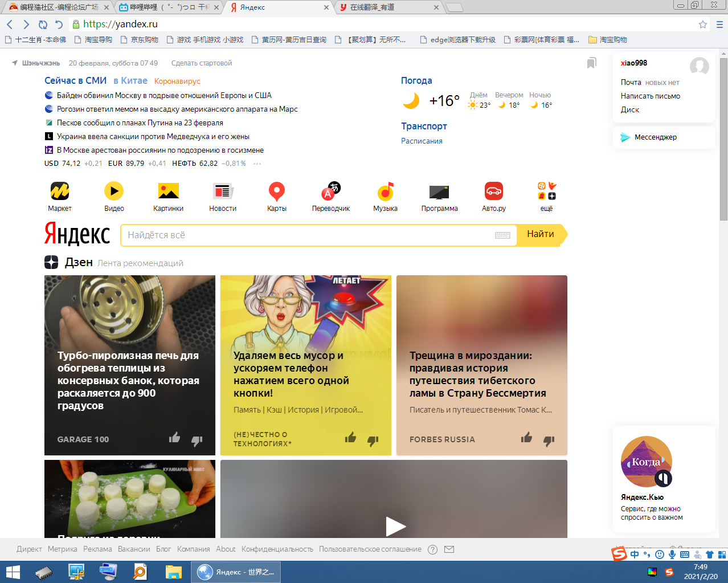This screenshot has width=728, height=583.
Task: Open the Сейчас в СМИ heading
Action: tap(76, 81)
